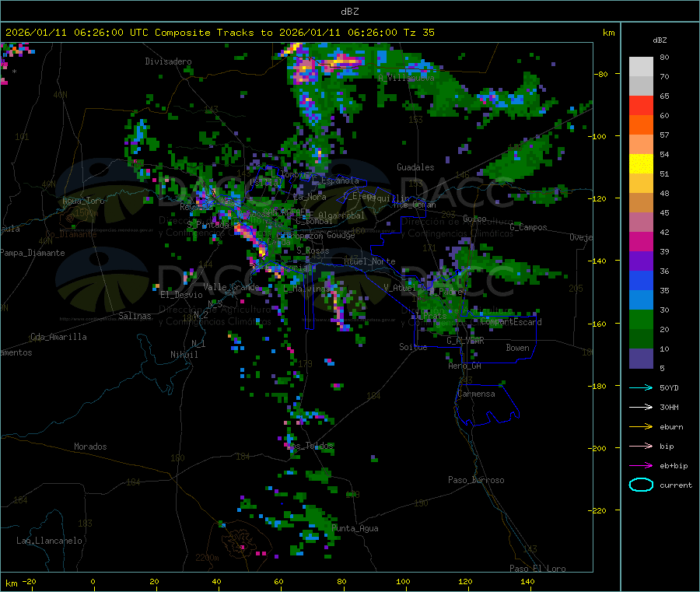The height and width of the screenshot is (592, 700).
Task: Click the 'Goudge' map label
Action: 341,235
